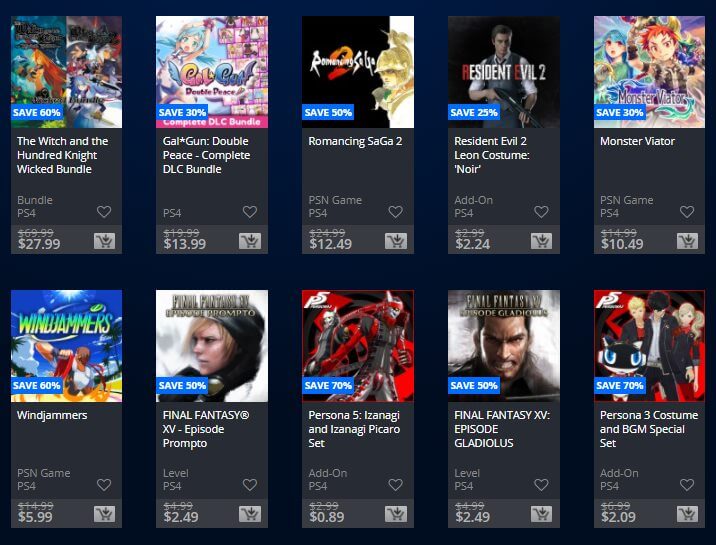Open Persona 5 Izanagi Picaro cover image
Viewport: 716px width, 545px height.
(x=358, y=346)
